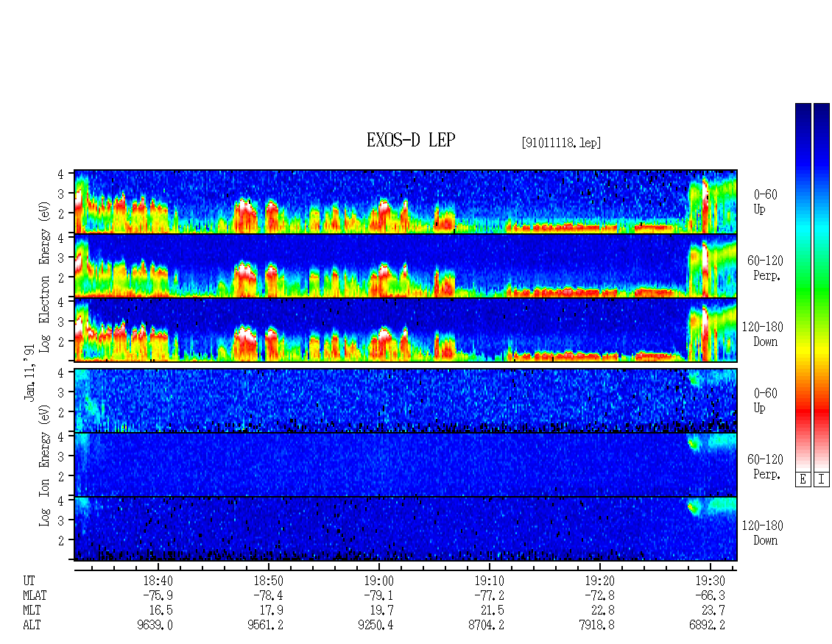The width and height of the screenshot is (832, 644).
Task: Click the ion 120-180 Down spectrogram panel
Action: [406, 529]
